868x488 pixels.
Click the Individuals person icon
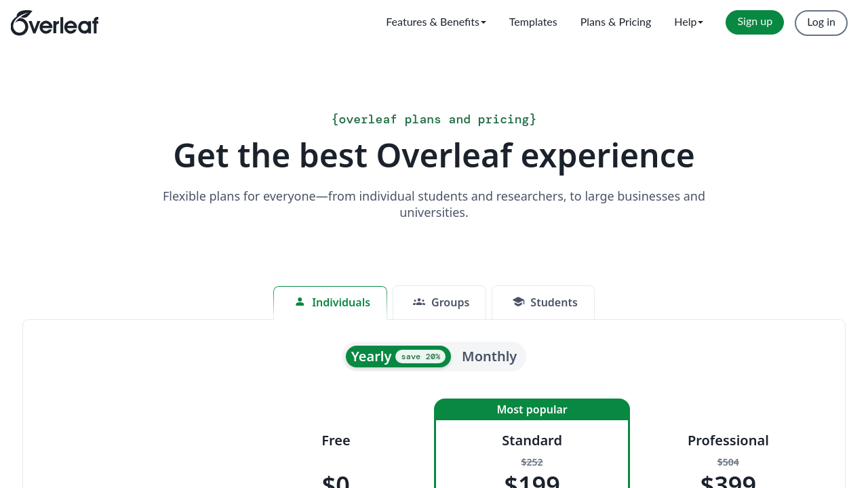pos(300,302)
